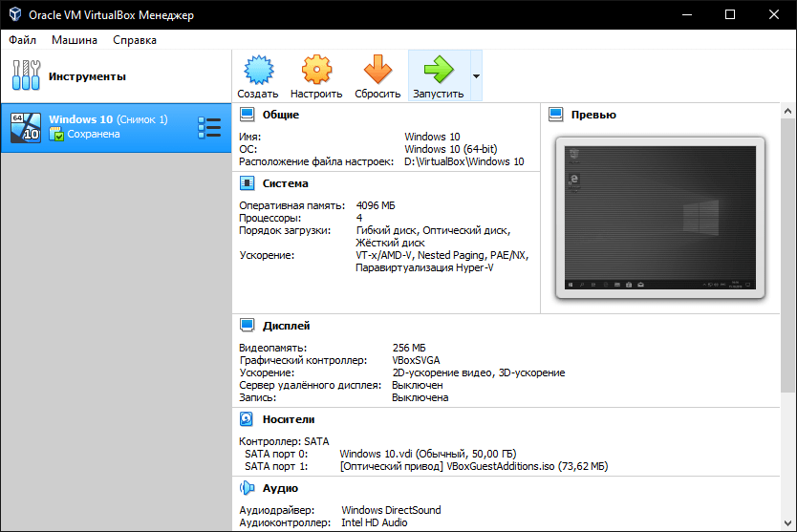The image size is (797, 532).
Task: Select the Windows 10 virtual machine entry
Action: pyautogui.click(x=105, y=127)
